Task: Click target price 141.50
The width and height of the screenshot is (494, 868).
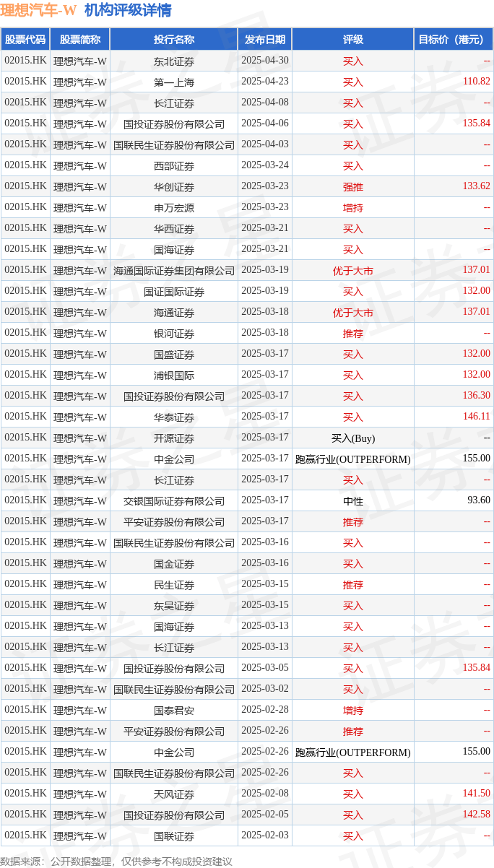Action: pyautogui.click(x=477, y=794)
